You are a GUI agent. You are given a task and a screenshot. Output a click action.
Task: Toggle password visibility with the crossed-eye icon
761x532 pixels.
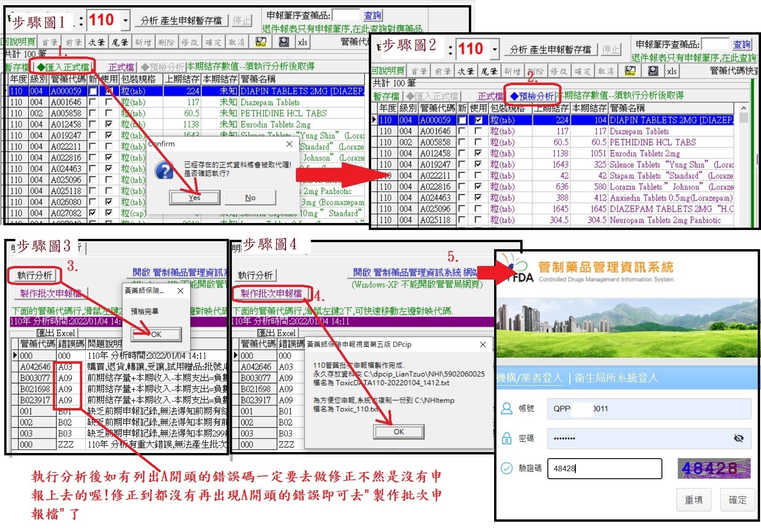pos(739,439)
